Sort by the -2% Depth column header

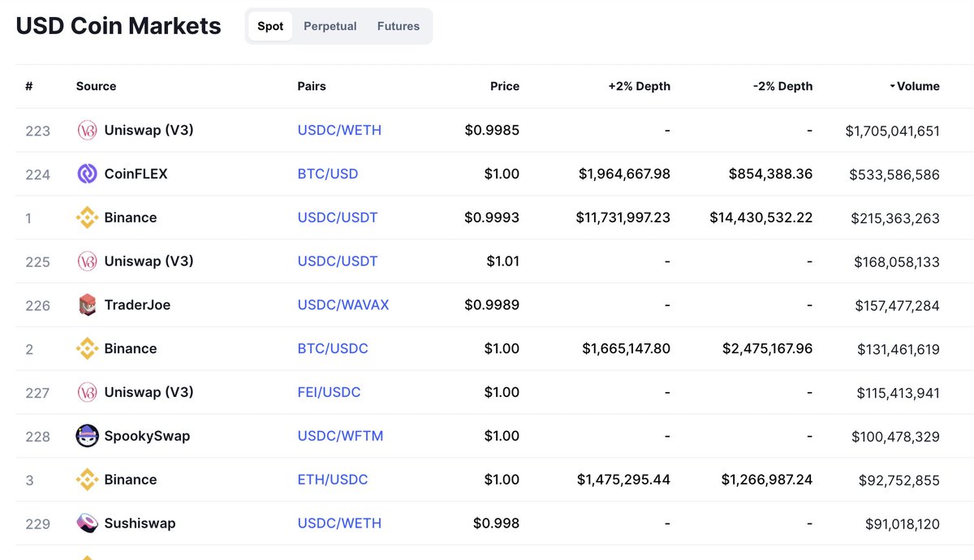pyautogui.click(x=783, y=86)
